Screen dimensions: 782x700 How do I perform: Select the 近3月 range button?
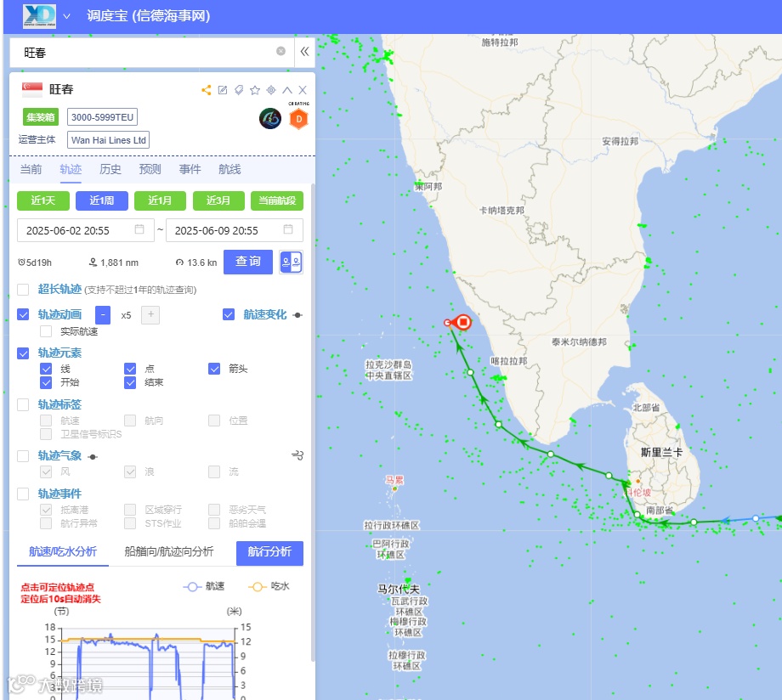click(x=218, y=201)
